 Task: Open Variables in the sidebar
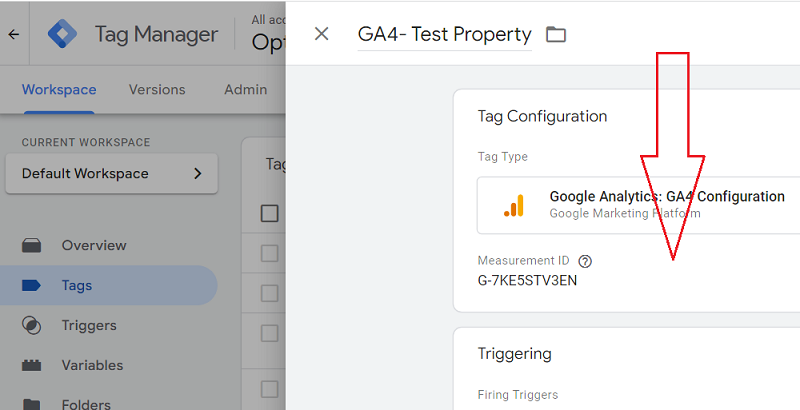pyautogui.click(x=92, y=365)
